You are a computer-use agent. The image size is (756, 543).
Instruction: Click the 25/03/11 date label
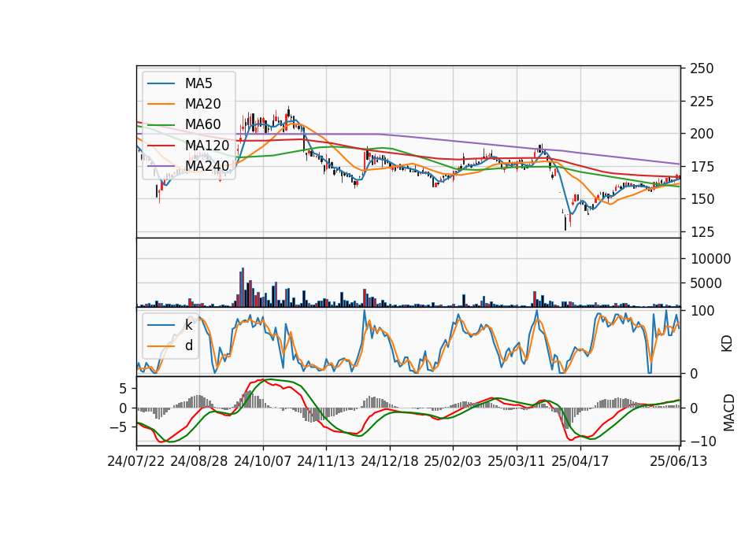517,461
